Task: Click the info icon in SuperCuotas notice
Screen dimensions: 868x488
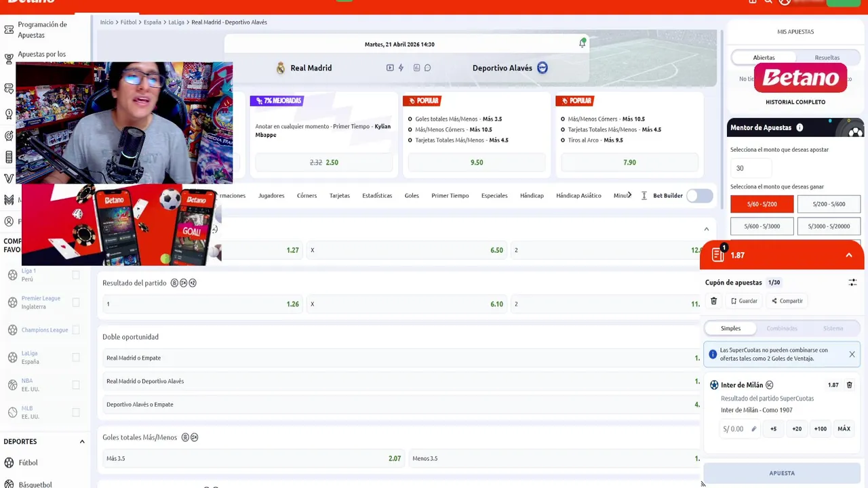Action: tap(713, 354)
